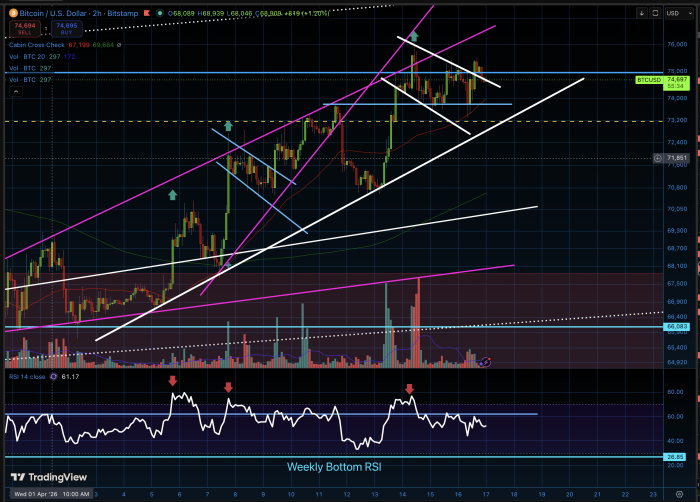Screen dimensions: 700x502
Task: Click the red down arrow above the first RSI peak
Action: pos(173,381)
